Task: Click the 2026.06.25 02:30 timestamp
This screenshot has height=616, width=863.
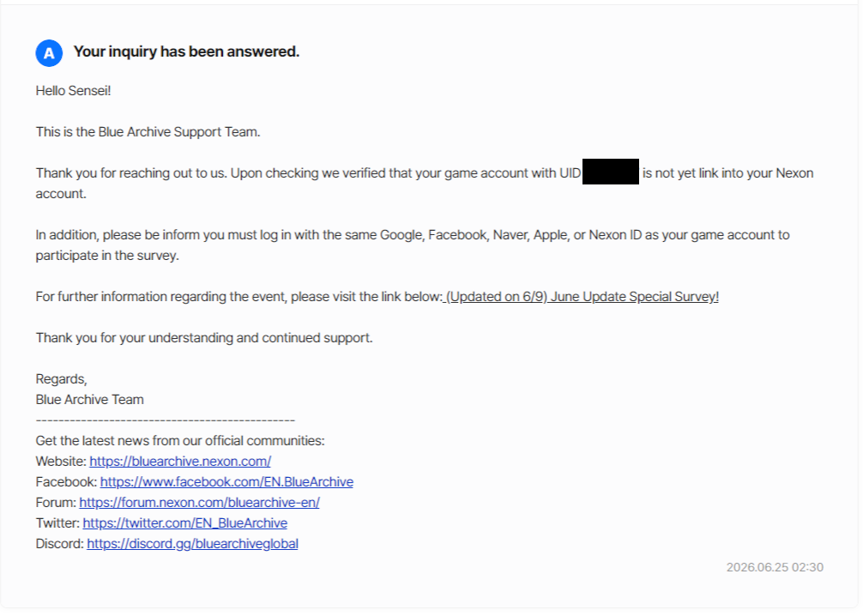Action: pyautogui.click(x=775, y=568)
